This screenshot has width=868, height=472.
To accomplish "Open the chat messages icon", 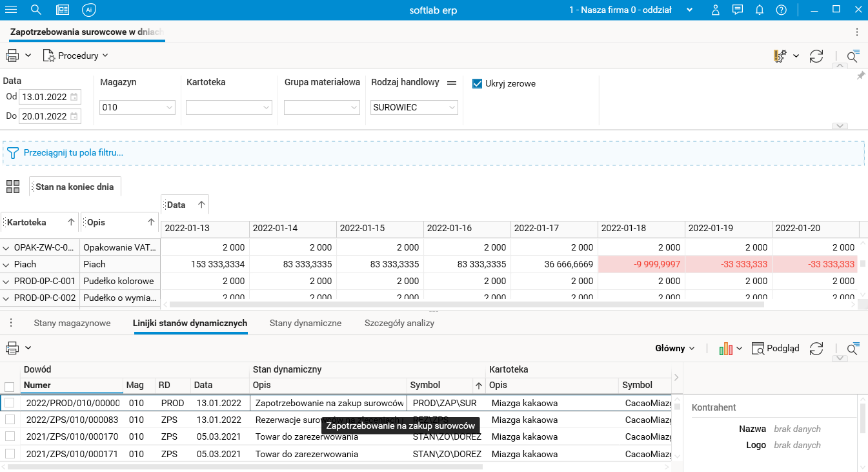I will coord(738,10).
